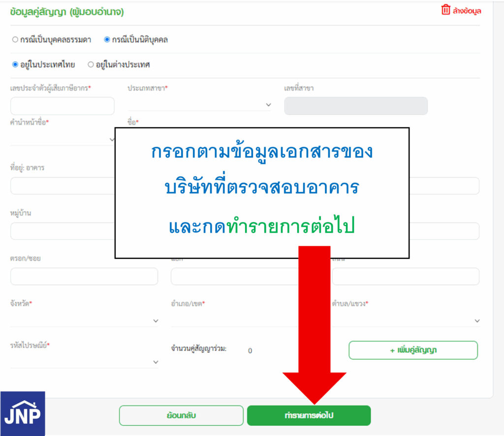
Task: Choose อยู่ในประเทศไทย radio button
Action: (x=15, y=64)
